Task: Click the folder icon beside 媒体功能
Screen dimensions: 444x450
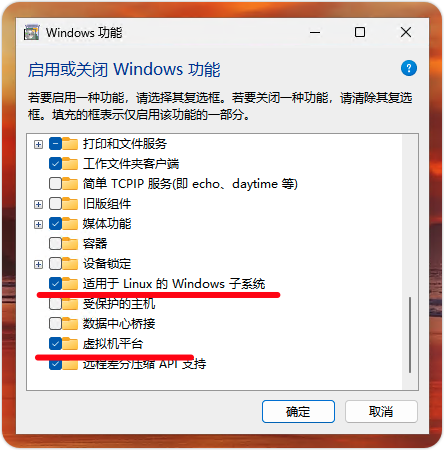Action: 70,224
